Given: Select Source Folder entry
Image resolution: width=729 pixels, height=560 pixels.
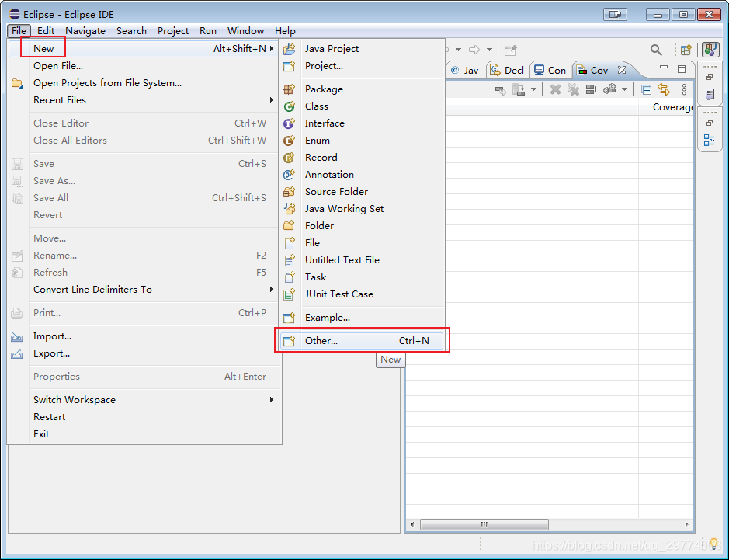Looking at the screenshot, I should click(x=362, y=192).
